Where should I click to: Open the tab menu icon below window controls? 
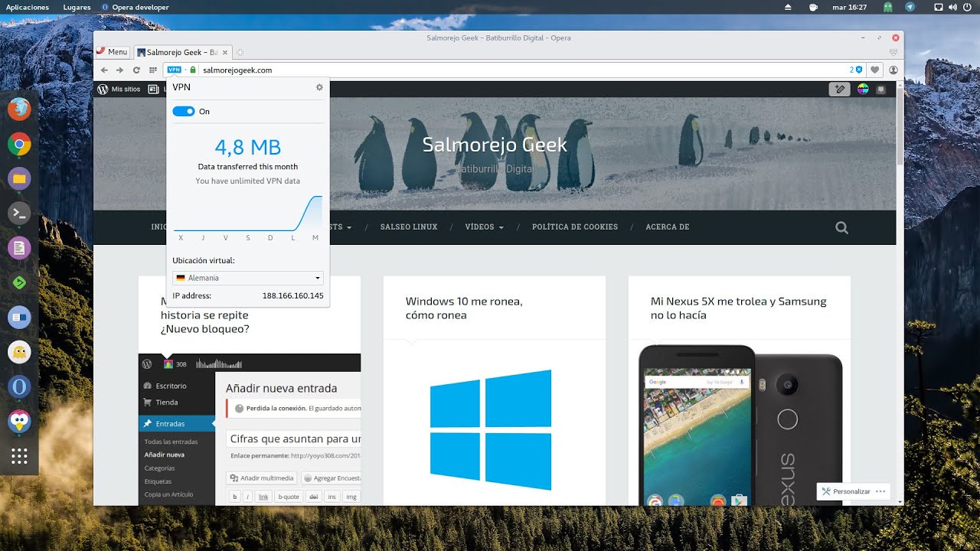pyautogui.click(x=893, y=52)
